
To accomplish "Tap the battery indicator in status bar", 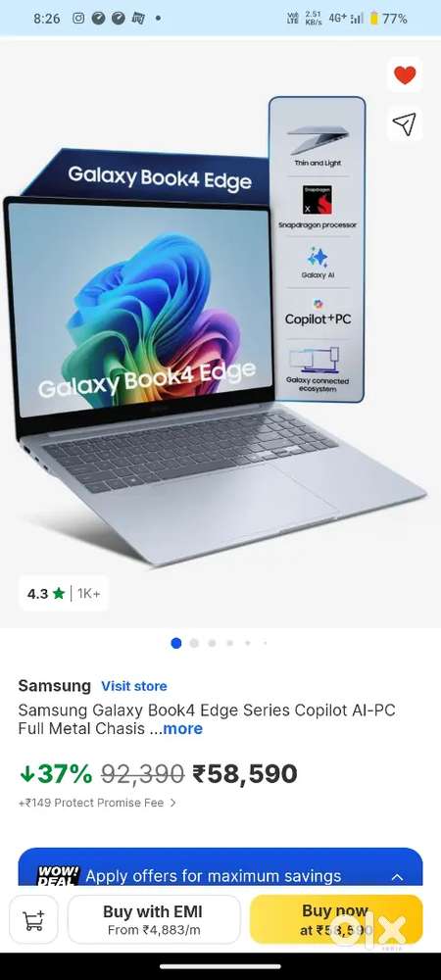I will click(374, 18).
